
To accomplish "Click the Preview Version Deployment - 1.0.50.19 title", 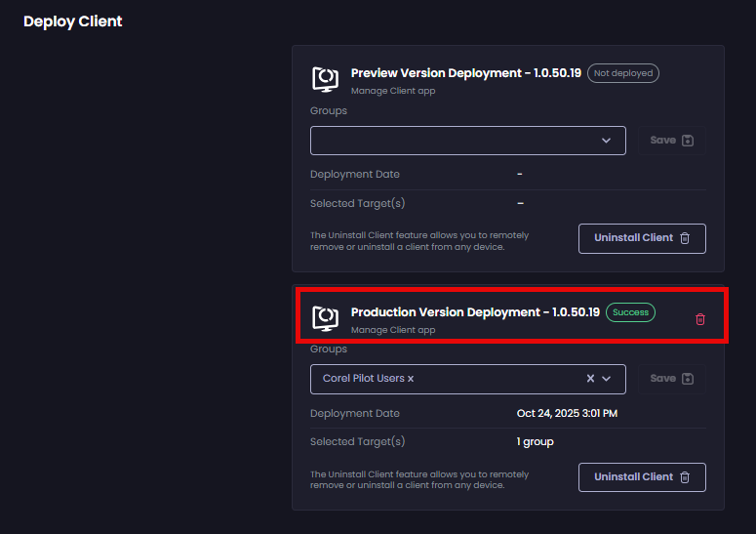I will click(465, 73).
